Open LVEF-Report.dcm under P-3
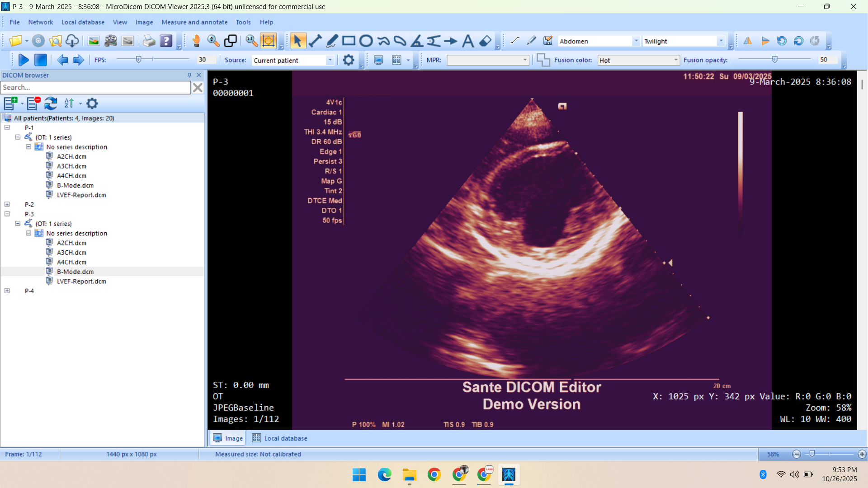The height and width of the screenshot is (488, 868). pos(81,281)
